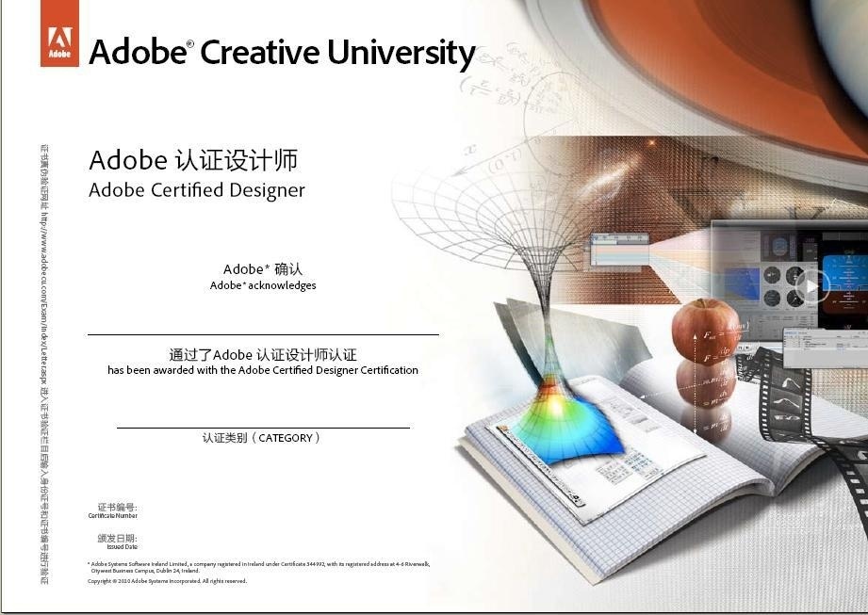Viewport: 868px width, 615px height.
Task: Click the "通过了Adobe 认证设计师认证" line
Action: (x=263, y=354)
